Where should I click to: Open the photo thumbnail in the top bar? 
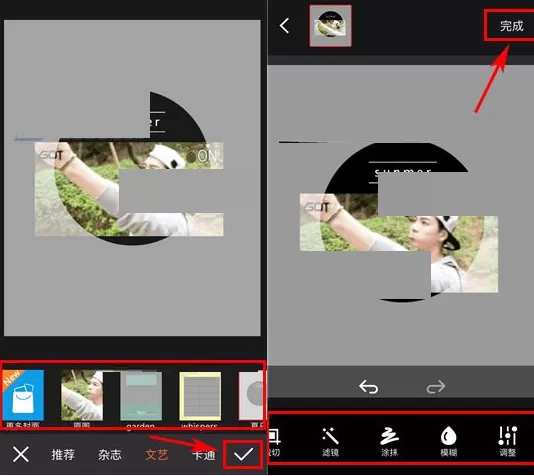(x=330, y=26)
